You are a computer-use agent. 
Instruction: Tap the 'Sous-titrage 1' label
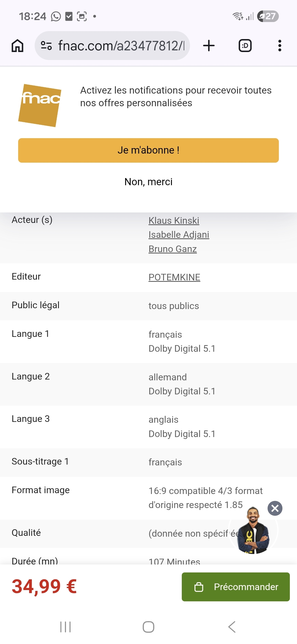40,461
